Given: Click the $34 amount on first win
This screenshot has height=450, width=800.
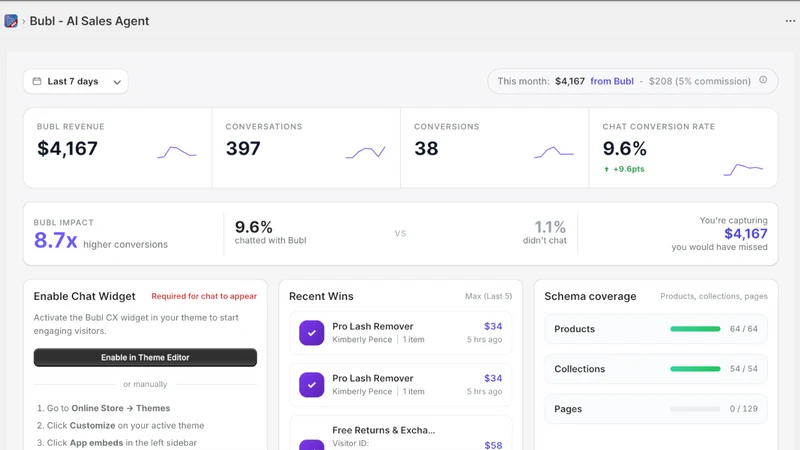Looking at the screenshot, I should click(493, 327).
